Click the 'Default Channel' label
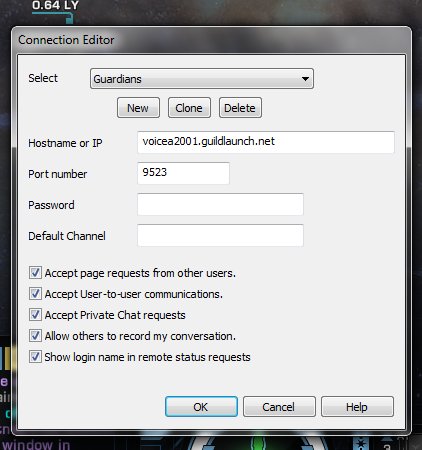Screen dimensions: 422x450 [67, 236]
